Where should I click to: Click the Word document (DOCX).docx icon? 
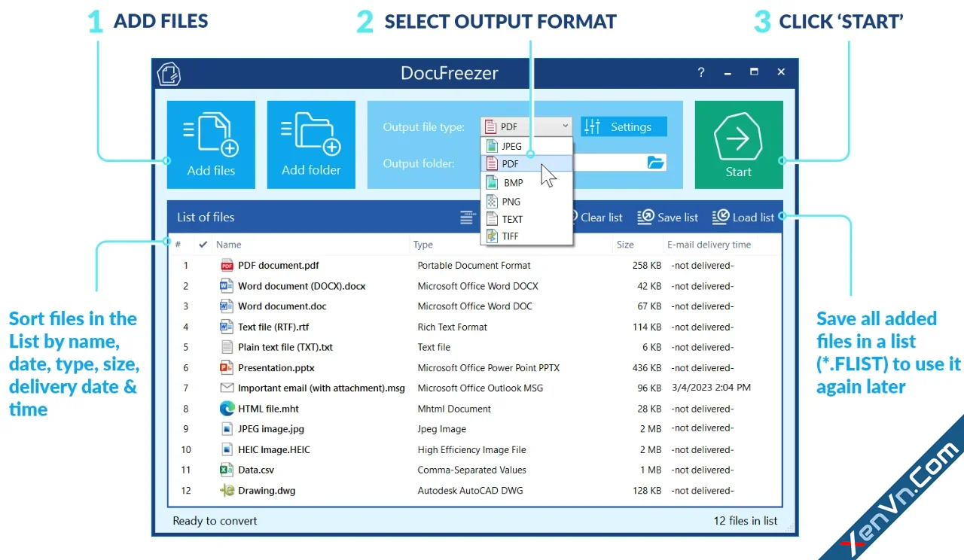coord(227,286)
